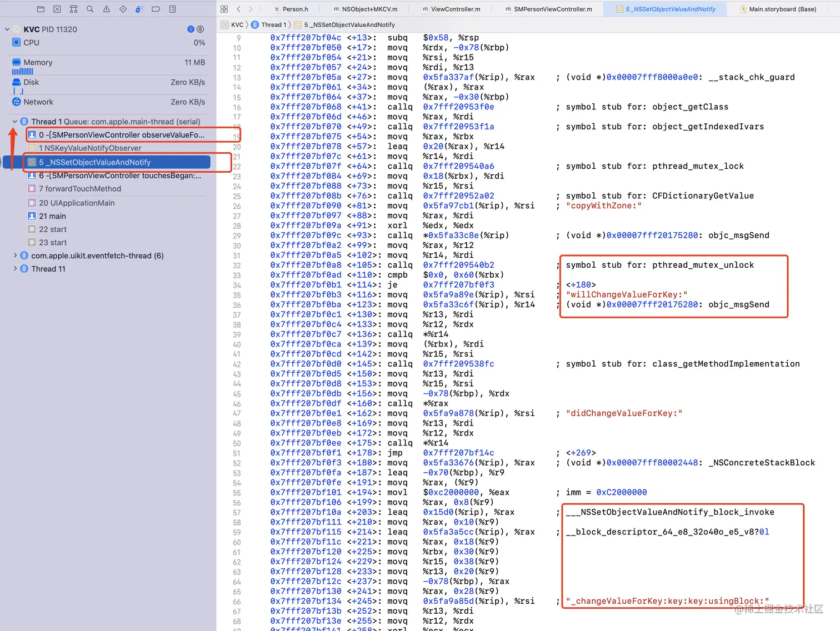Image resolution: width=840 pixels, height=631 pixels.
Task: Open the Issue navigator warning icon
Action: click(x=107, y=9)
